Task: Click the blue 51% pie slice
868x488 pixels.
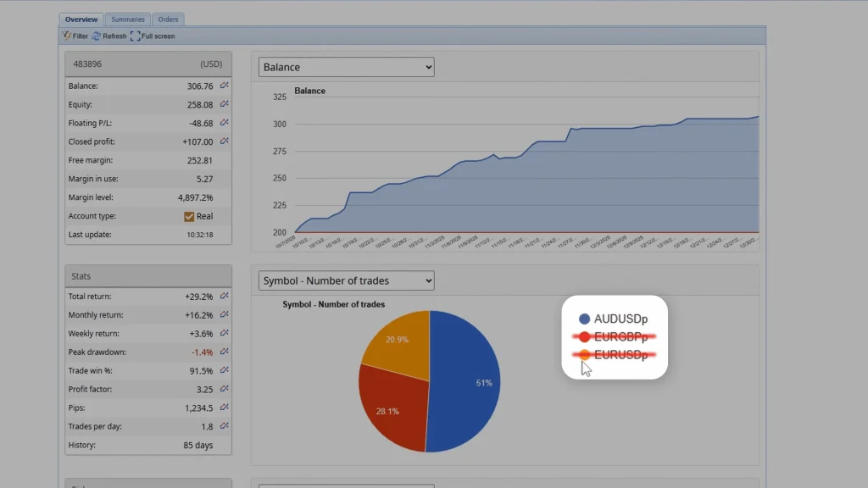Action: [466, 381]
